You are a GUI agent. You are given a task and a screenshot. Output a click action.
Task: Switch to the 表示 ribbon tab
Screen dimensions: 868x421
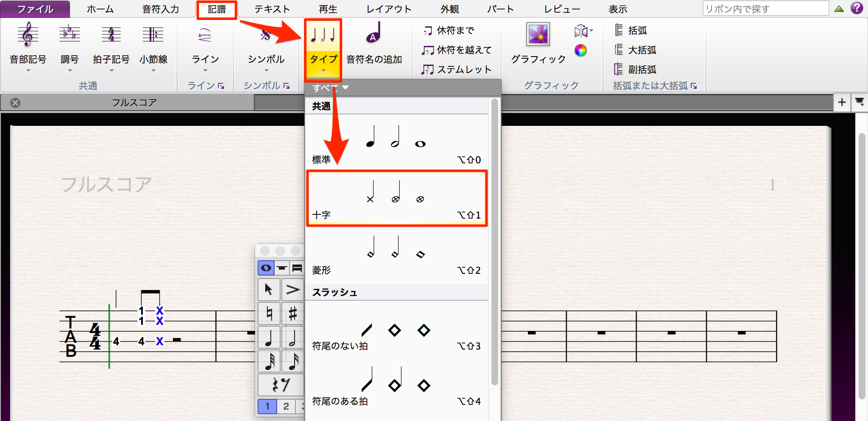pos(618,9)
